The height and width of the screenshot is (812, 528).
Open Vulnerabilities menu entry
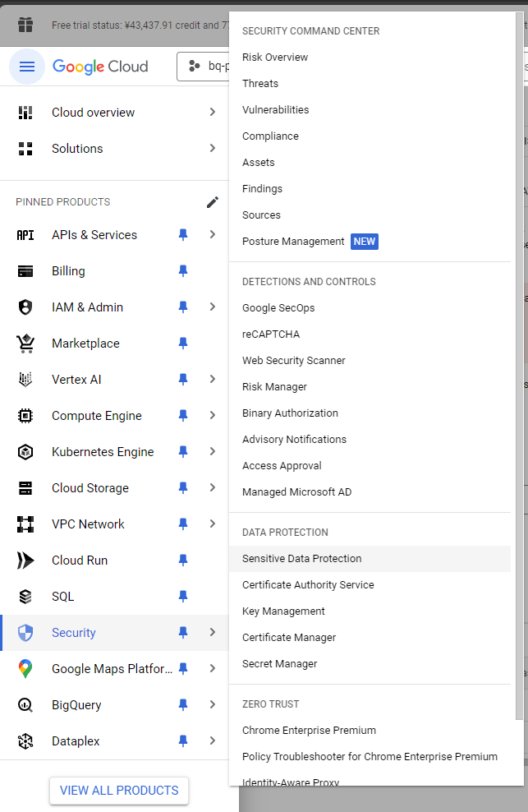pyautogui.click(x=275, y=110)
